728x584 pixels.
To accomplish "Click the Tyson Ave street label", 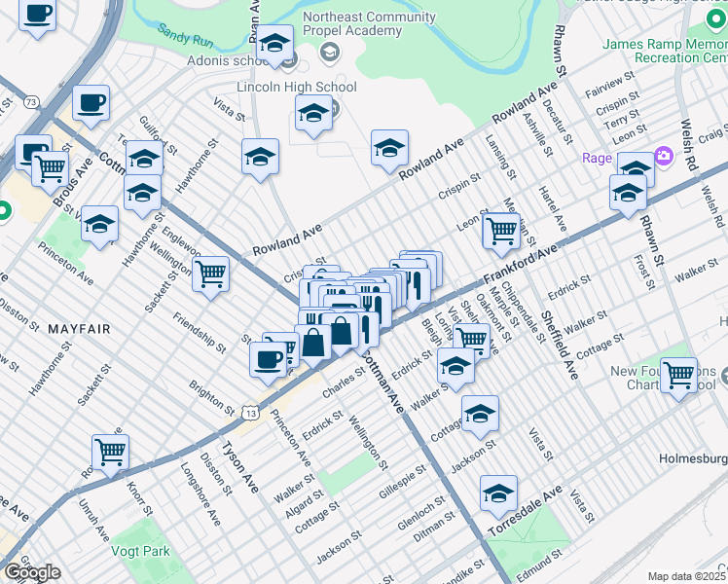I will (239, 466).
